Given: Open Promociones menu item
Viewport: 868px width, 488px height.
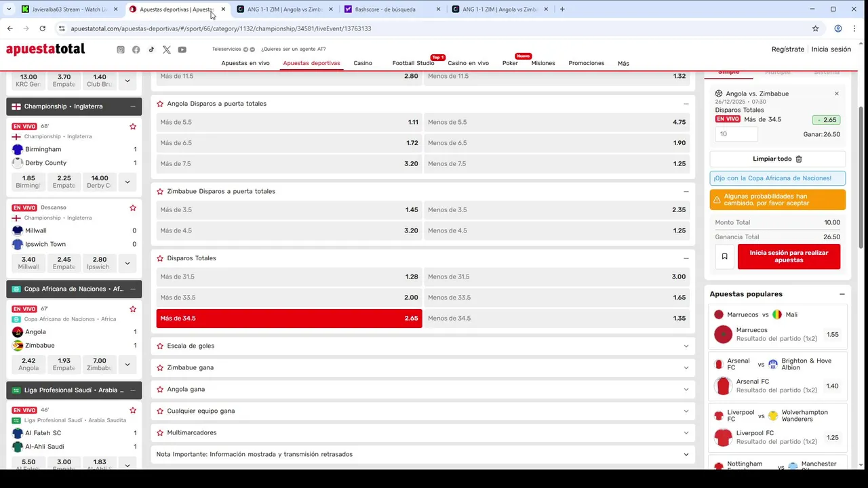Looking at the screenshot, I should pyautogui.click(x=587, y=63).
